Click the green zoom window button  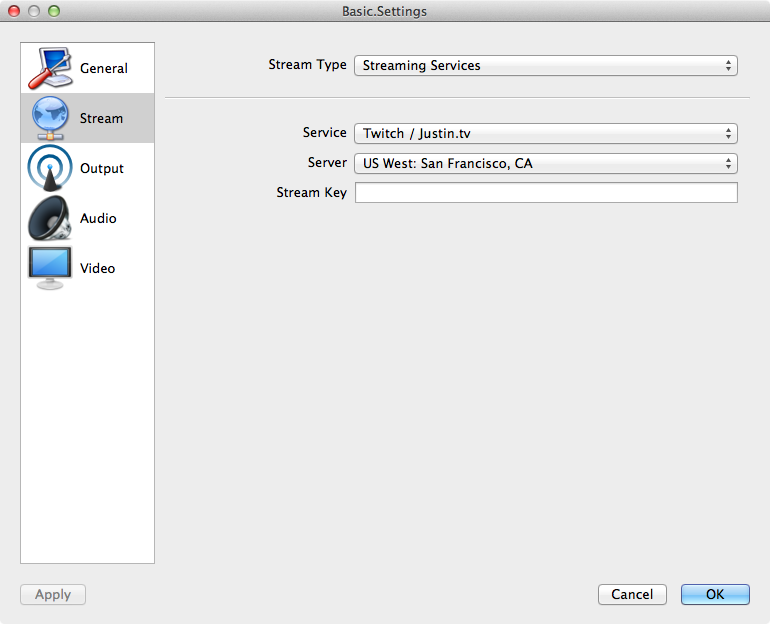tap(54, 11)
